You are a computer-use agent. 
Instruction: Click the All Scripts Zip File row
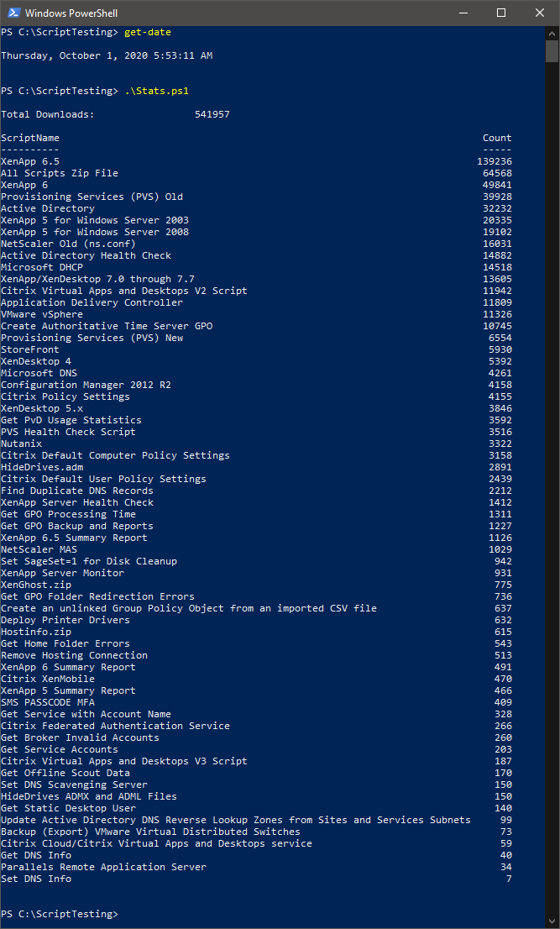coord(60,173)
